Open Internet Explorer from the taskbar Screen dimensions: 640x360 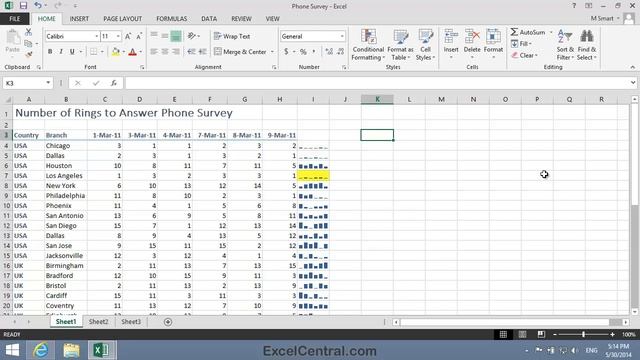(40, 350)
